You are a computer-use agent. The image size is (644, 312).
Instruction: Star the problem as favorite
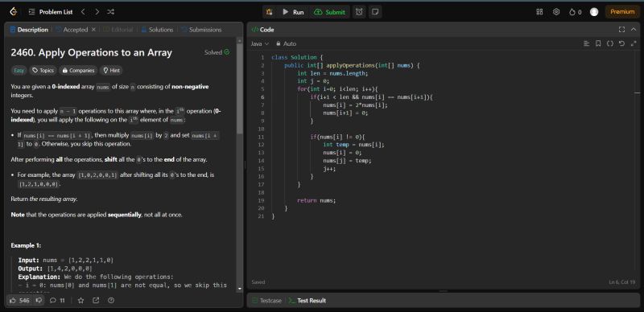tap(81, 301)
